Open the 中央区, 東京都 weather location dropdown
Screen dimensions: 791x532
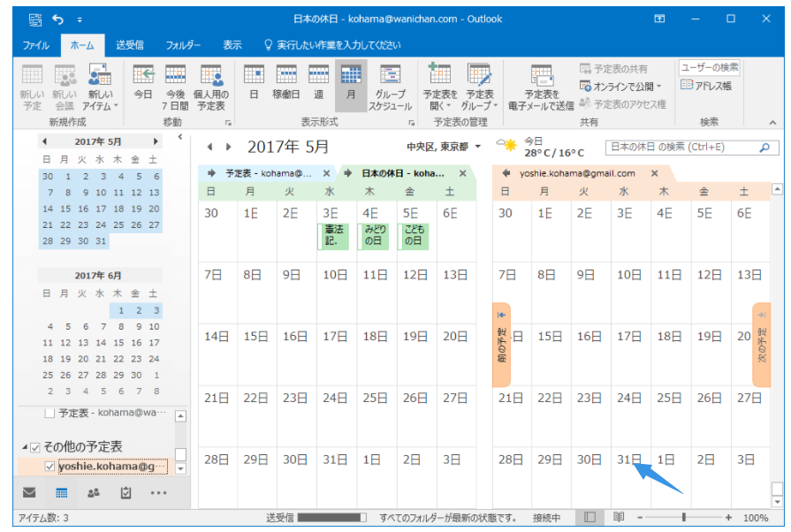pyautogui.click(x=444, y=147)
